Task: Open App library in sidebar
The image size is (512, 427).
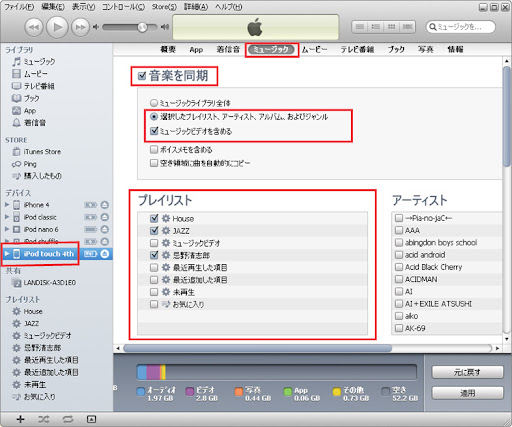Action: click(x=24, y=111)
